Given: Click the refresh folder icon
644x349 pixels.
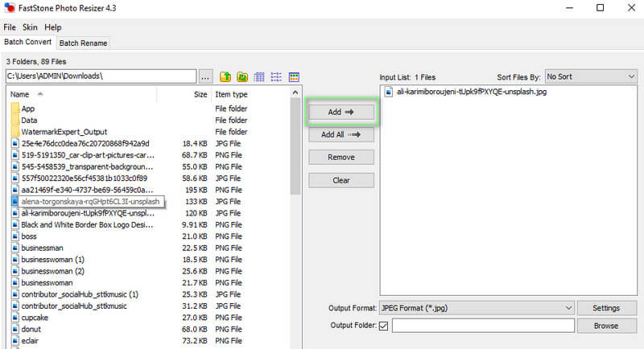Looking at the screenshot, I should point(242,76).
